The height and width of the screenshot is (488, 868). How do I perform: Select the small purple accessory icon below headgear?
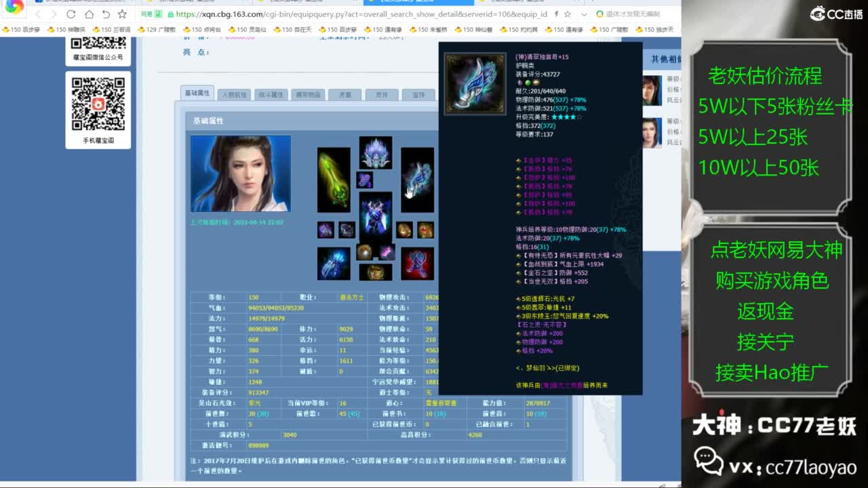tap(365, 180)
